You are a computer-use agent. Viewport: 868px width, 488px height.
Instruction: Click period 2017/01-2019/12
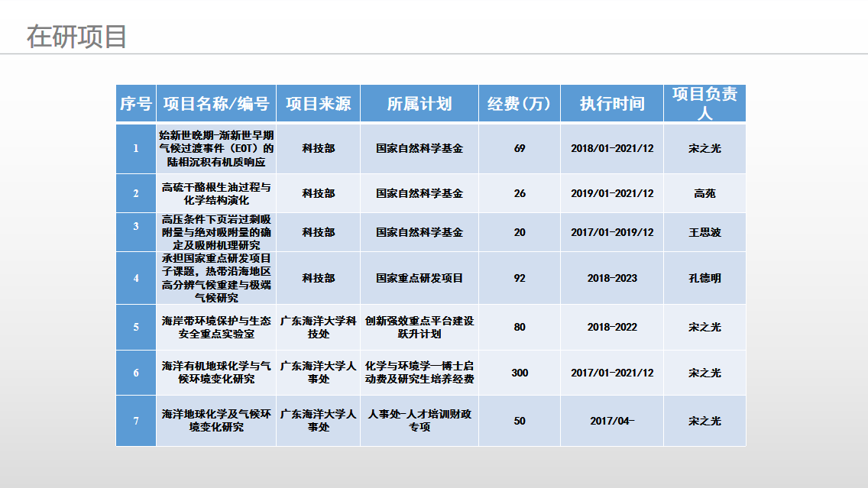click(612, 232)
